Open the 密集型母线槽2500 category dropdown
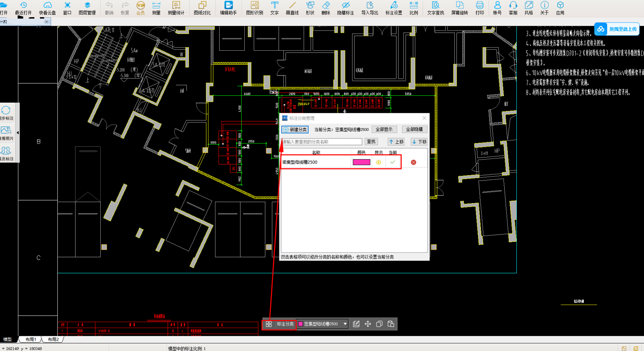This screenshot has width=644, height=351. [x=322, y=324]
